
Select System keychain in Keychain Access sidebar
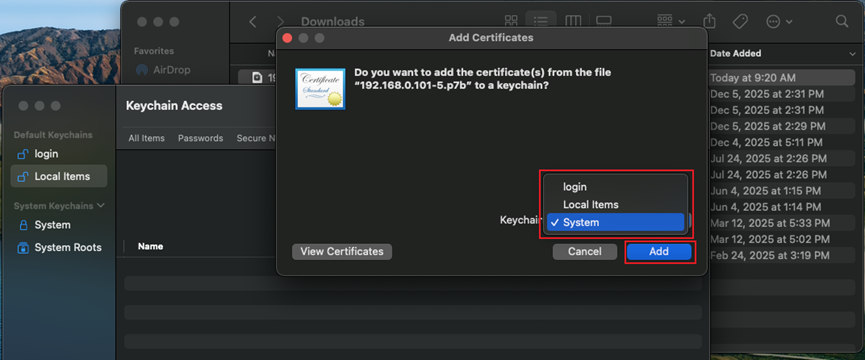(x=58, y=225)
